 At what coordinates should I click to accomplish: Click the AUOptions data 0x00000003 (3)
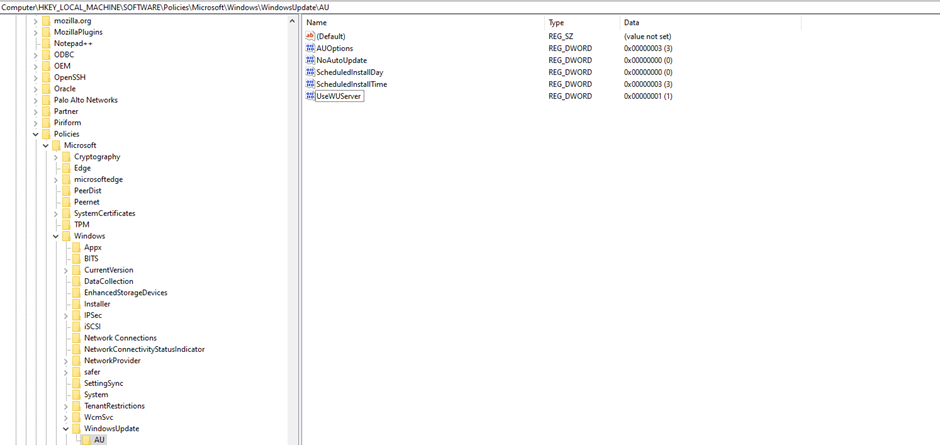click(x=648, y=48)
